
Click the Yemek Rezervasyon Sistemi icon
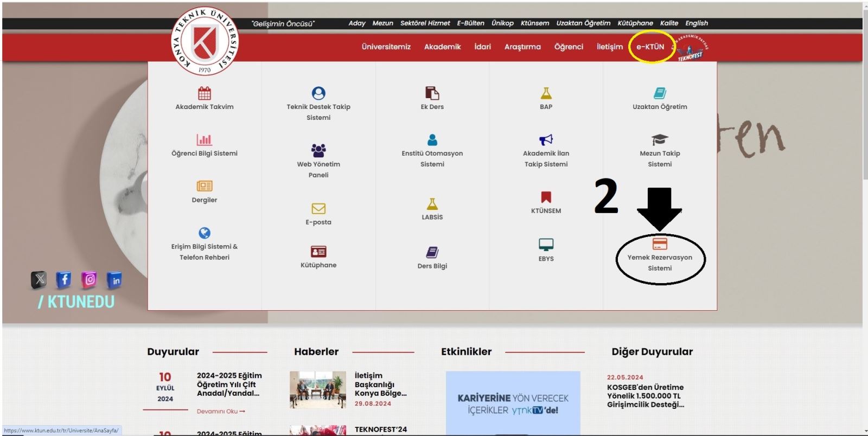point(660,244)
